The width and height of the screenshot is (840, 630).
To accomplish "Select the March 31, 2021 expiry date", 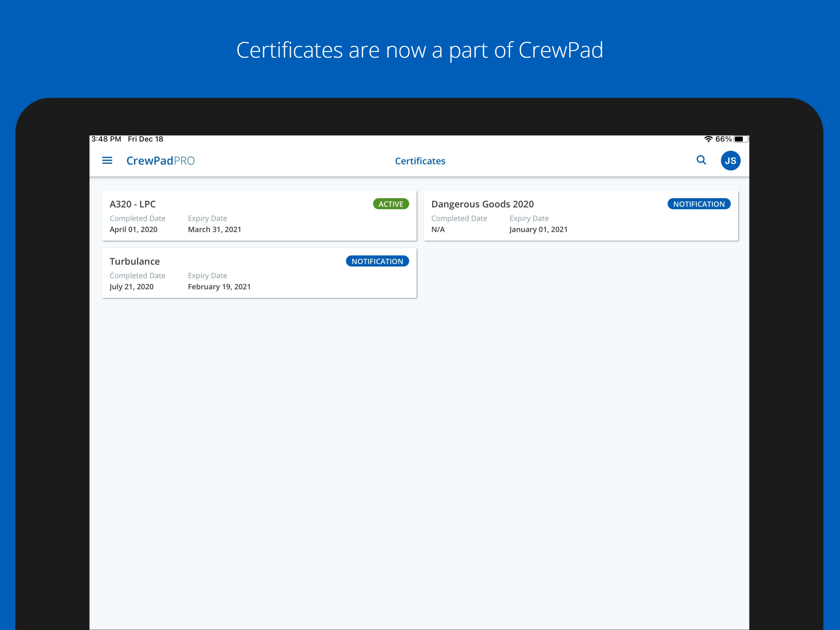I will [x=215, y=229].
